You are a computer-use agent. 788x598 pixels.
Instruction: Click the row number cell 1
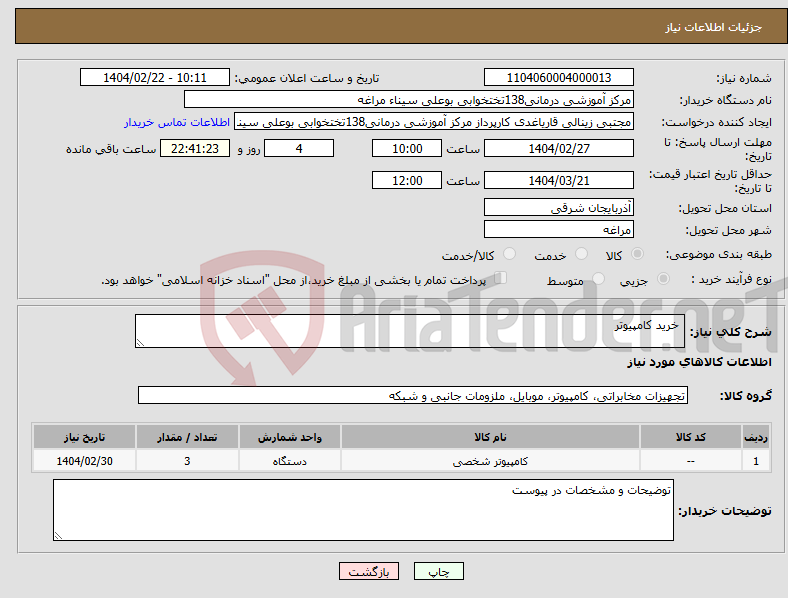click(756, 461)
